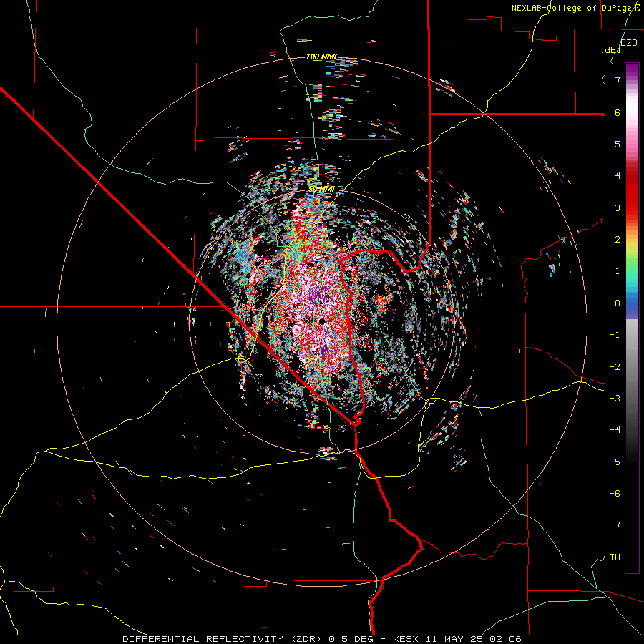The image size is (644, 644).
Task: Click the 7 value on the color scale
Action: point(618,80)
